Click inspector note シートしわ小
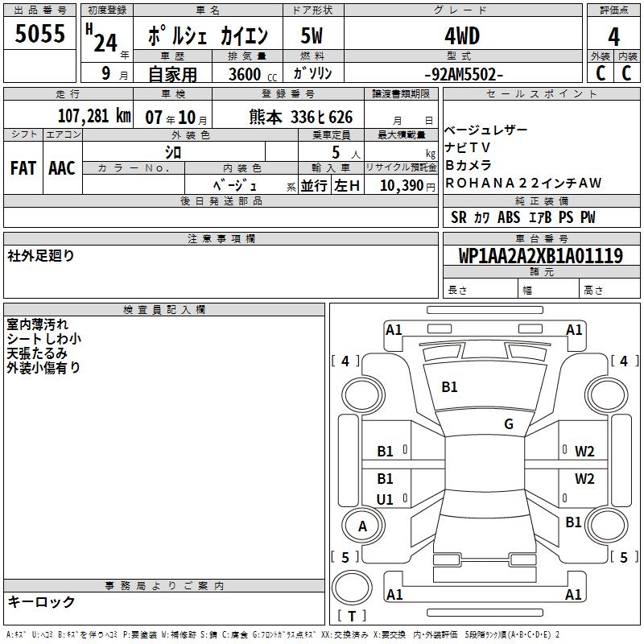Viewport: 644px width, 644px height. pos(44,339)
